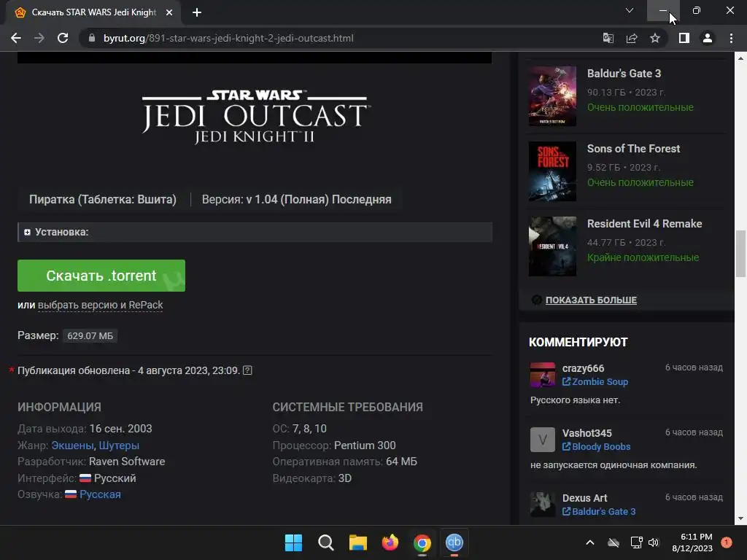Click the size value 629.07 МБ
Viewport: 747px width, 560px height.
(90, 335)
